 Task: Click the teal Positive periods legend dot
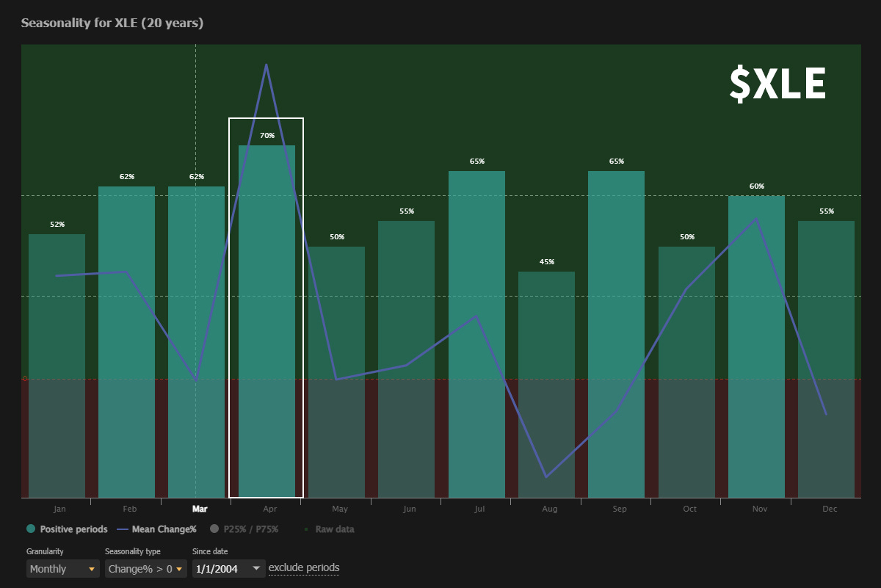coord(31,529)
